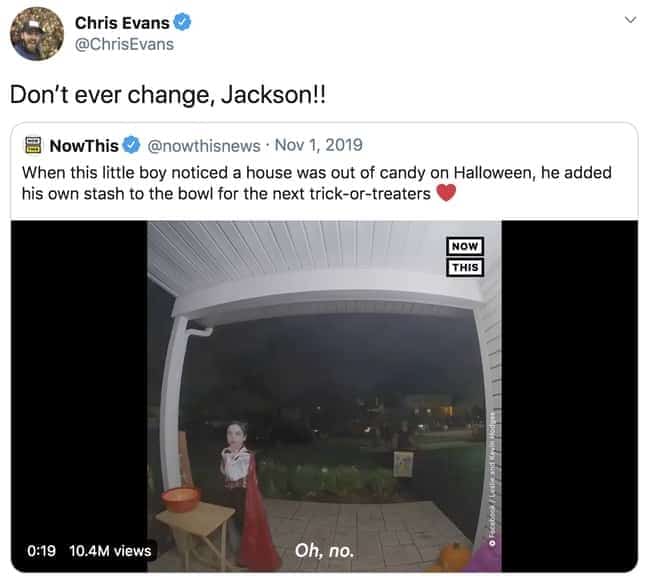
Task: Open Chris Evans profile picture
Action: coord(37,34)
